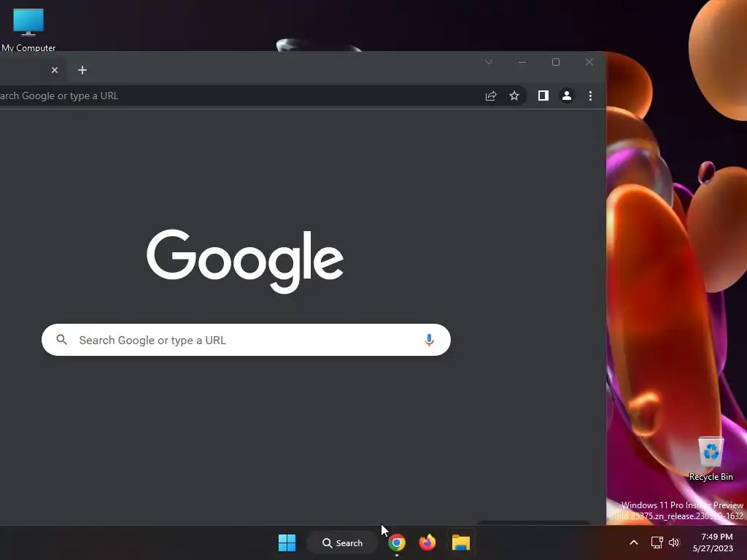The height and width of the screenshot is (560, 747).
Task: Bookmark this tab with the star icon
Action: pyautogui.click(x=514, y=96)
